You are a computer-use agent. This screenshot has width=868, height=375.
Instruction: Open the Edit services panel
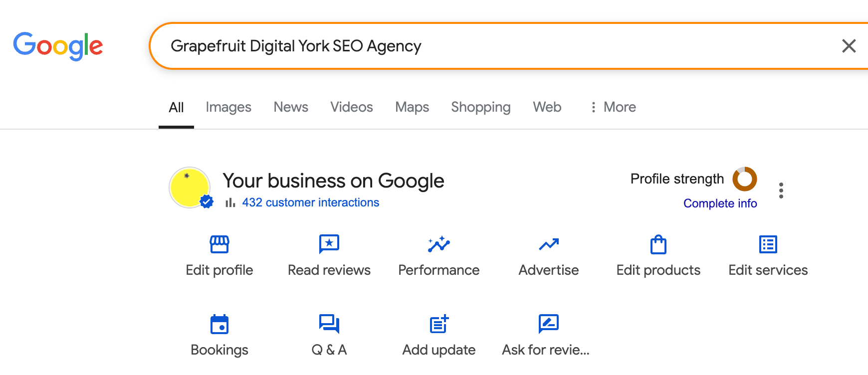click(767, 255)
